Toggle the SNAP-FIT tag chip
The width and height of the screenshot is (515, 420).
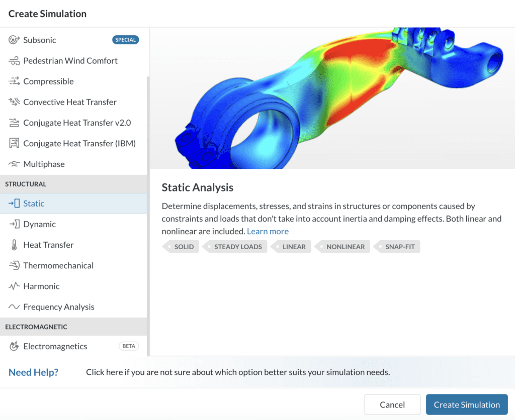(x=401, y=246)
